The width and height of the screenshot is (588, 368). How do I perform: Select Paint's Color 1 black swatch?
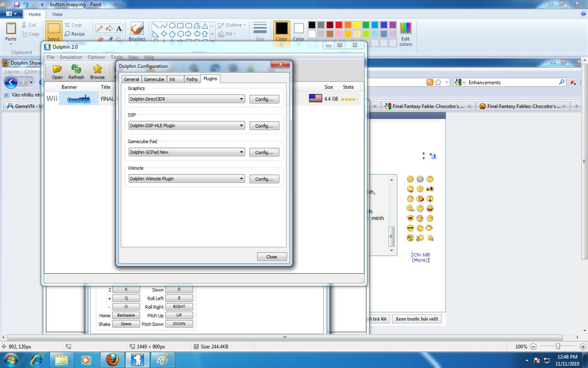281,31
